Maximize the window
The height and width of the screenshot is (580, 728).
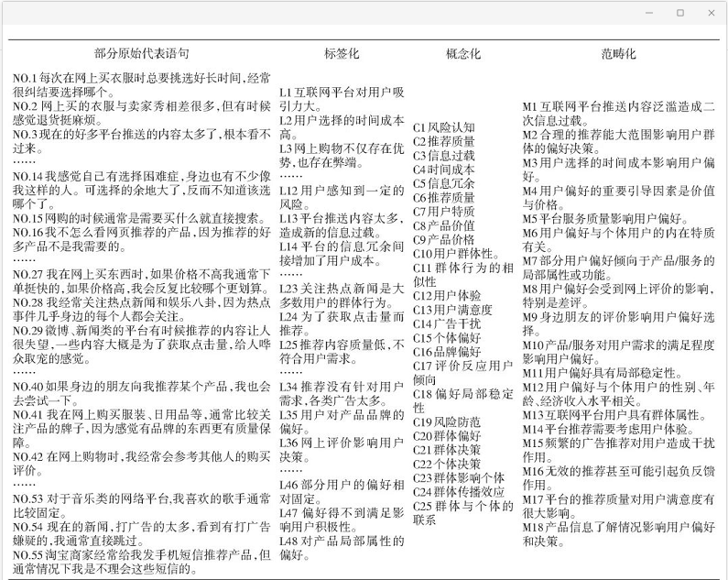[x=679, y=13]
